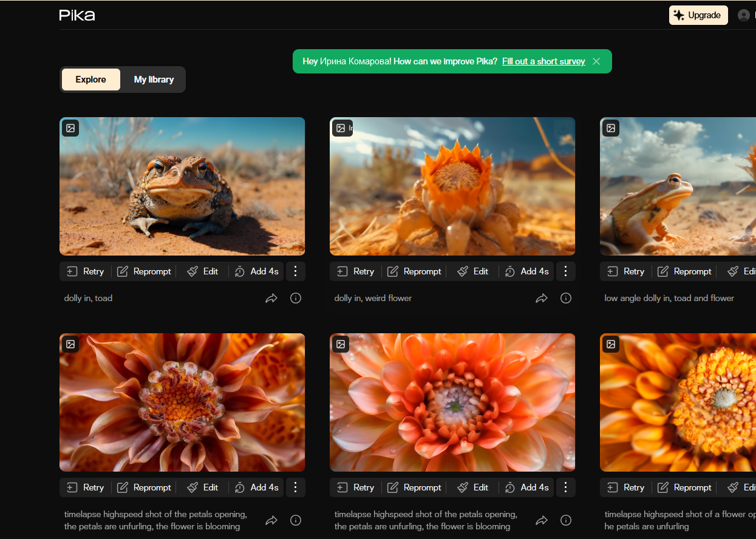The height and width of the screenshot is (539, 756).
Task: Open the 'Fill out a short survey' link
Action: click(x=543, y=61)
